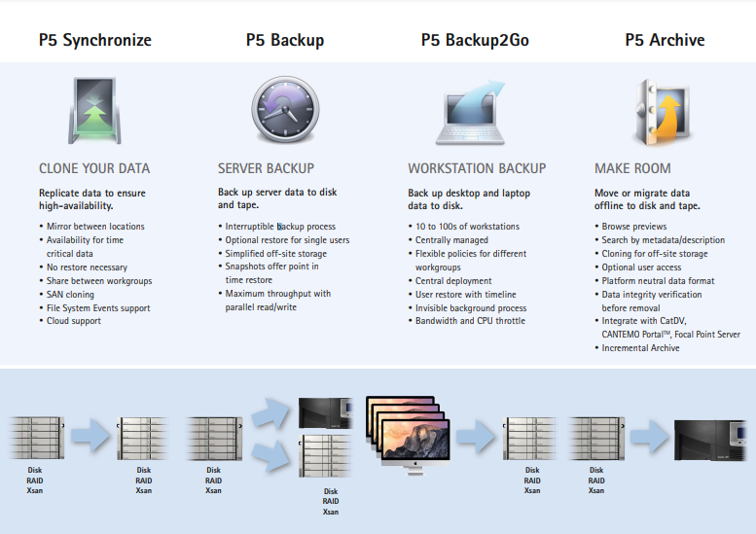Click 'Back up desktop and laptop' text
756x534 pixels.
469,193
